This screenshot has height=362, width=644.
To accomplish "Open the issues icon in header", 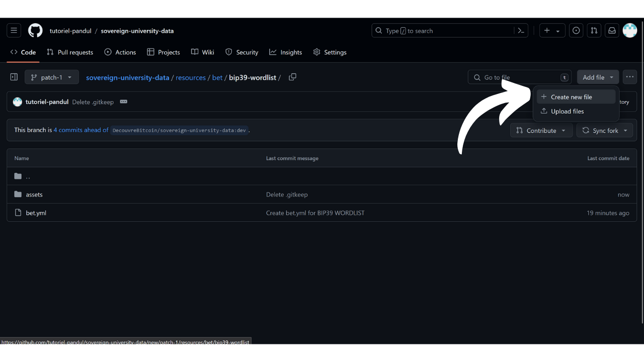I will tap(576, 31).
